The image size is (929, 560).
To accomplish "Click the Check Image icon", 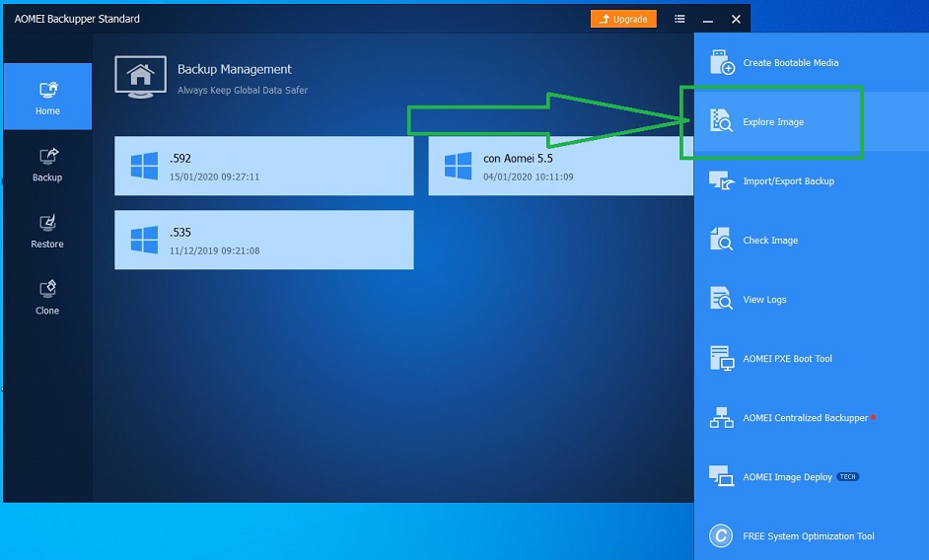I will click(x=721, y=239).
